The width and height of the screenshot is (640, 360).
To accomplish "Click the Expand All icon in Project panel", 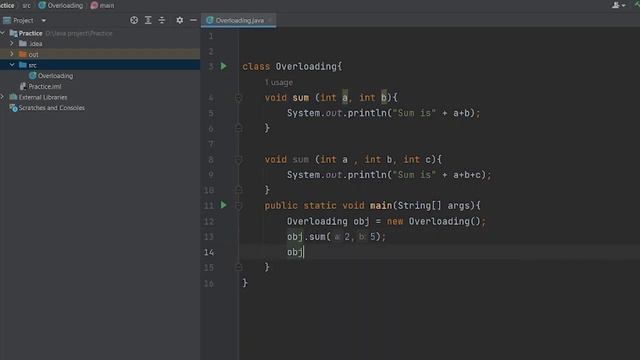I will point(148,20).
